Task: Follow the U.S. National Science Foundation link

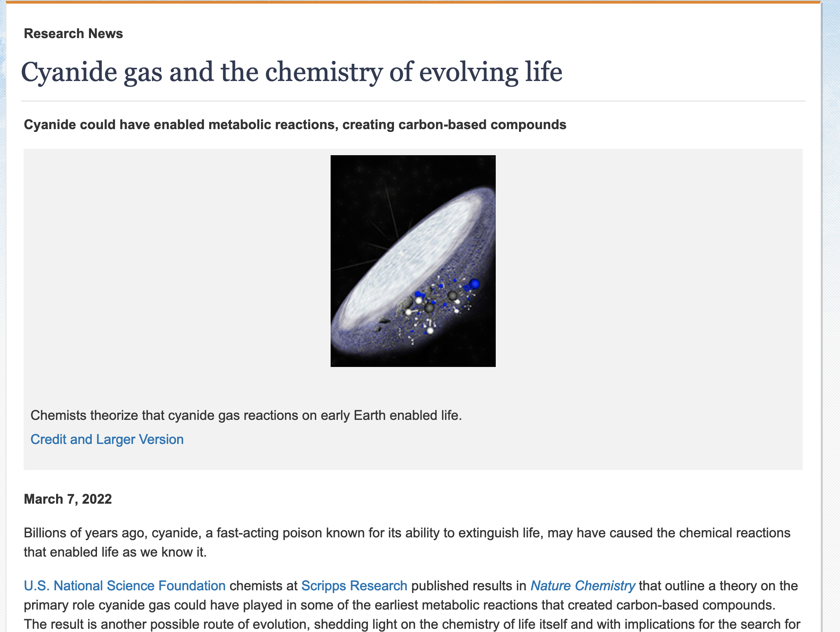Action: [x=125, y=586]
